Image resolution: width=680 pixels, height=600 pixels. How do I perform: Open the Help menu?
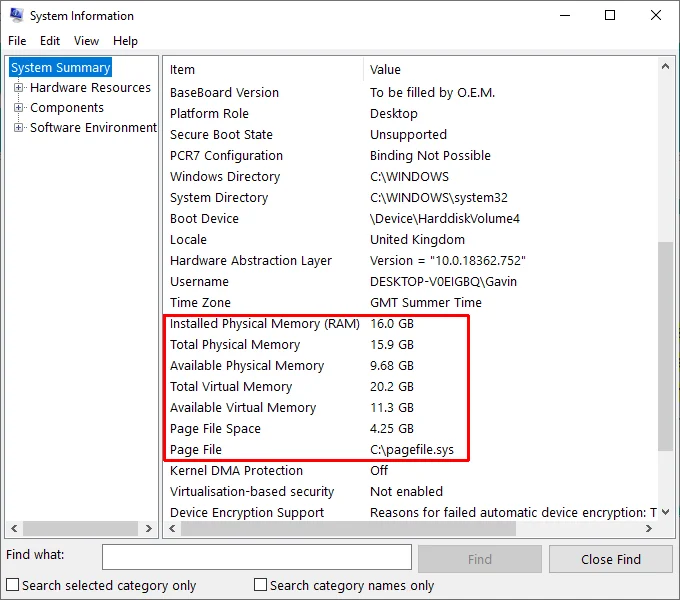coord(125,41)
